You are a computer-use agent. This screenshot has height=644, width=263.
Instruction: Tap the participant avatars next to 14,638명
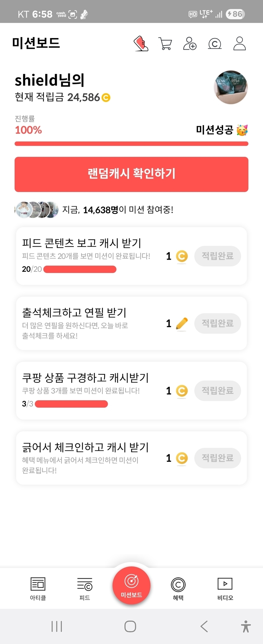(37, 210)
